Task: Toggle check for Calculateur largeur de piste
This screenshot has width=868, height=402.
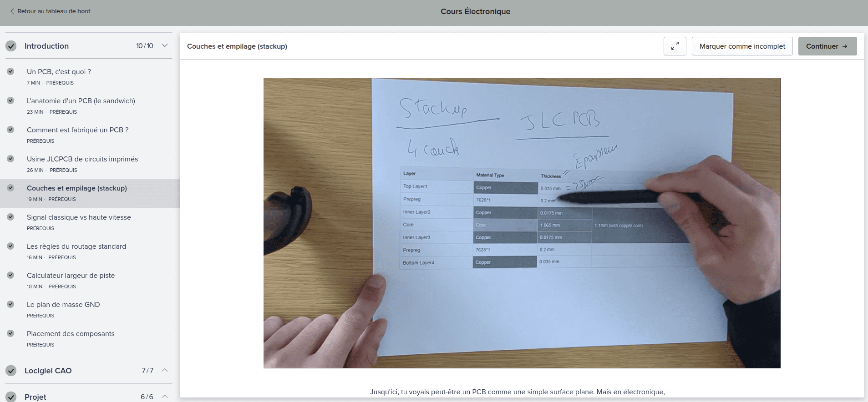Action: 10,275
